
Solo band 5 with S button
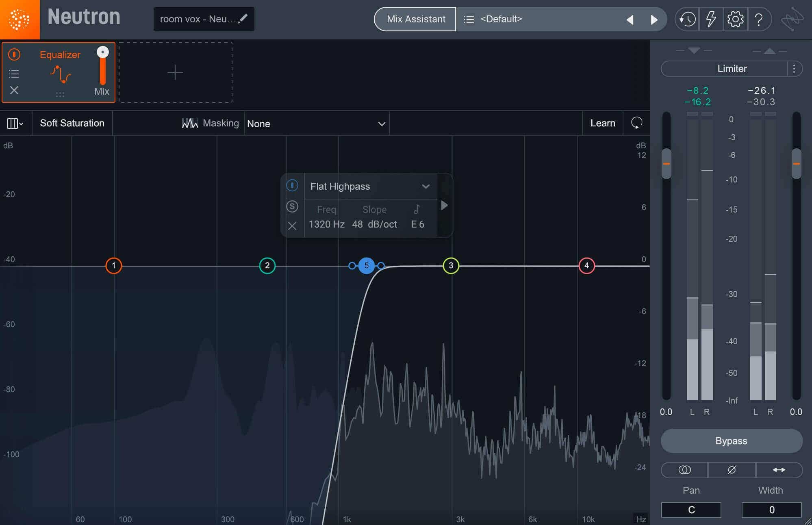pos(292,206)
